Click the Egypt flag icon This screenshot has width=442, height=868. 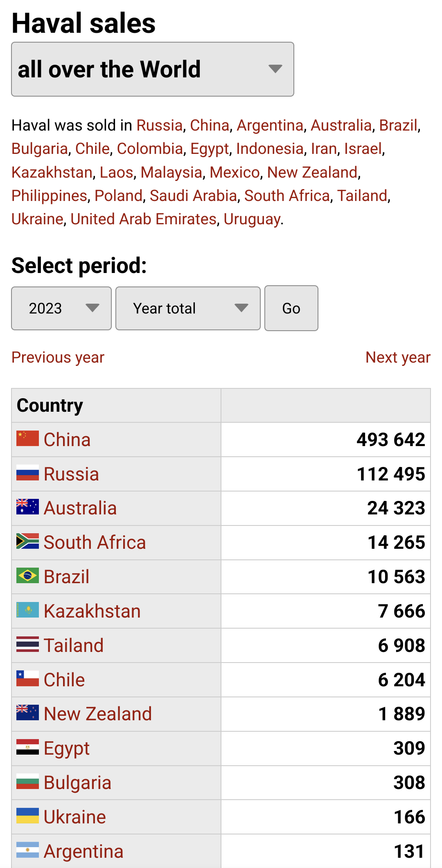pos(27,747)
